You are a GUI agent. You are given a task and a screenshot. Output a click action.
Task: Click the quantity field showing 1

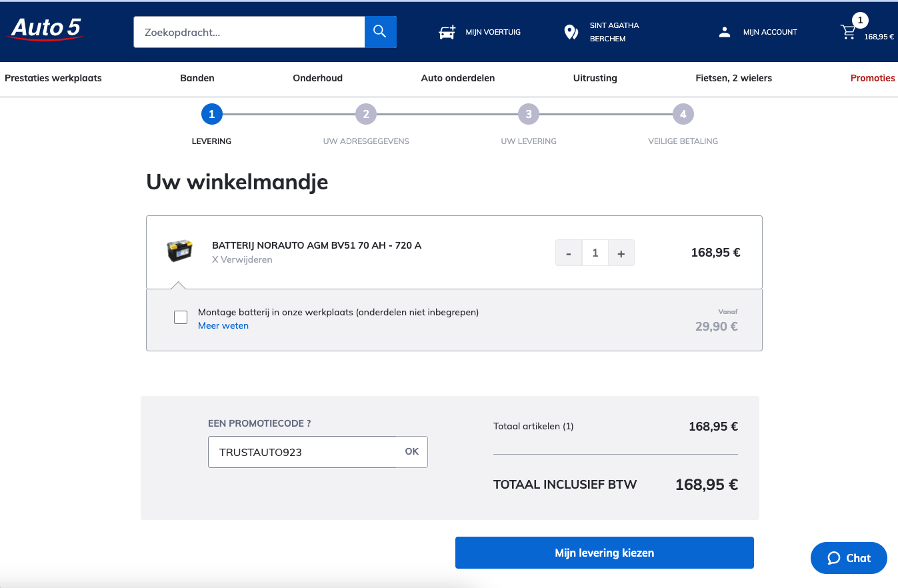tap(595, 253)
